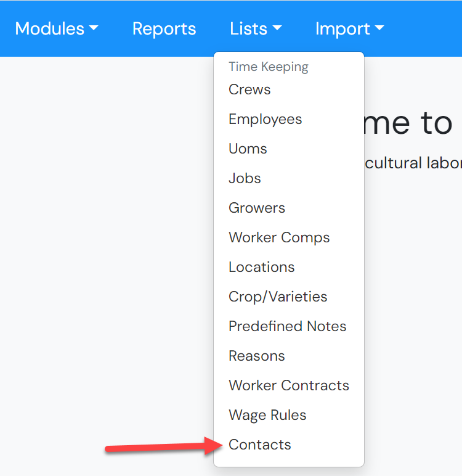
Task: Select Crews from the list
Action: (x=289, y=89)
